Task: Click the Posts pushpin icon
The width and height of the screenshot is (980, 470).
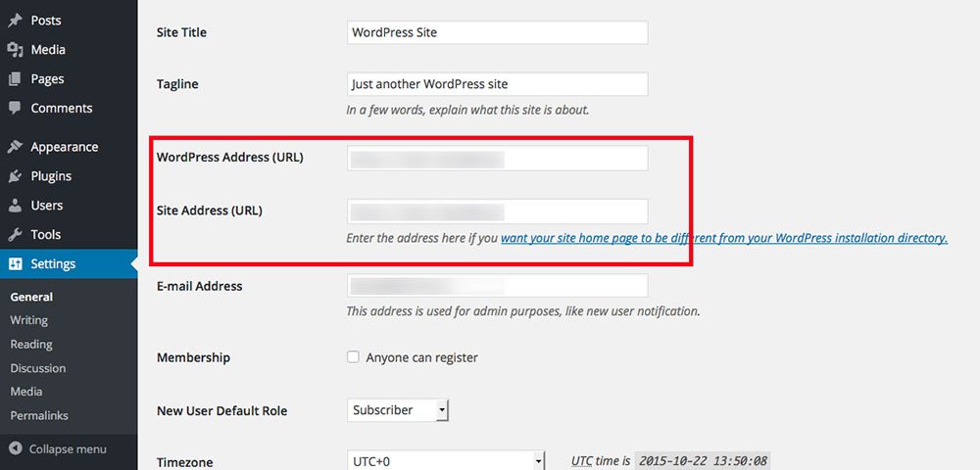Action: pos(15,21)
